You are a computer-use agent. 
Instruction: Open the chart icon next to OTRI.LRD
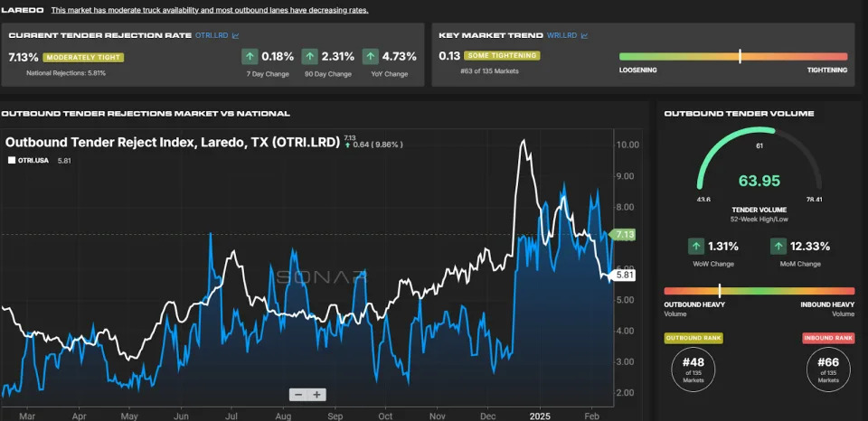pyautogui.click(x=236, y=35)
